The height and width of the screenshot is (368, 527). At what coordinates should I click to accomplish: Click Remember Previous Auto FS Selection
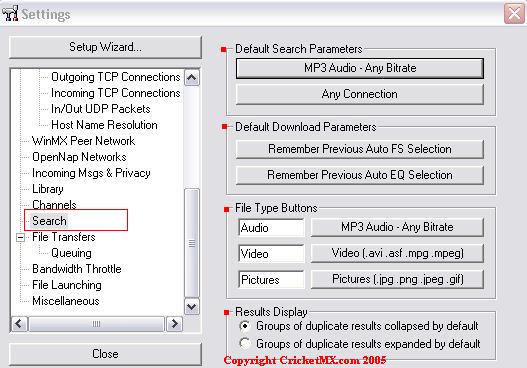[360, 149]
